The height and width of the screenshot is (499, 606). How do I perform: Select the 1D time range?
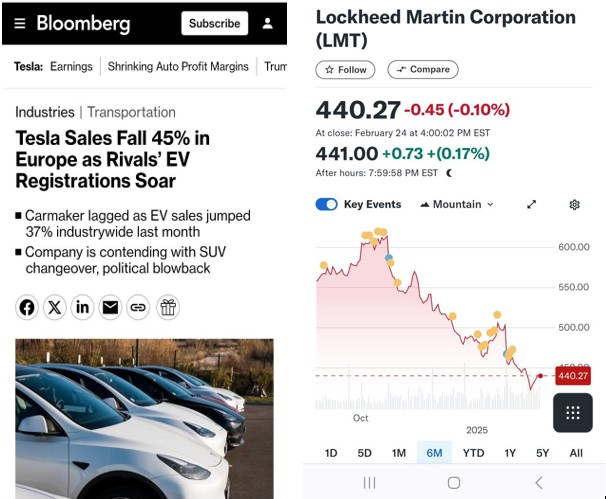331,453
